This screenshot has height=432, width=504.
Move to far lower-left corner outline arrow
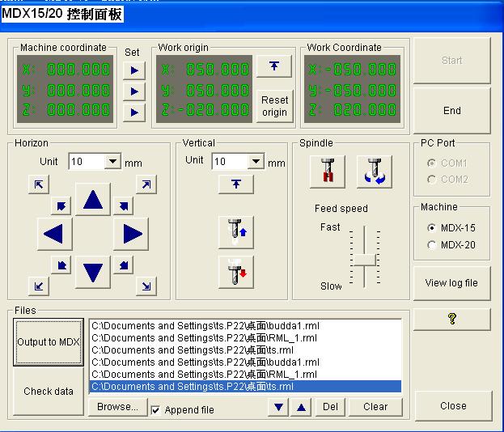click(x=39, y=286)
